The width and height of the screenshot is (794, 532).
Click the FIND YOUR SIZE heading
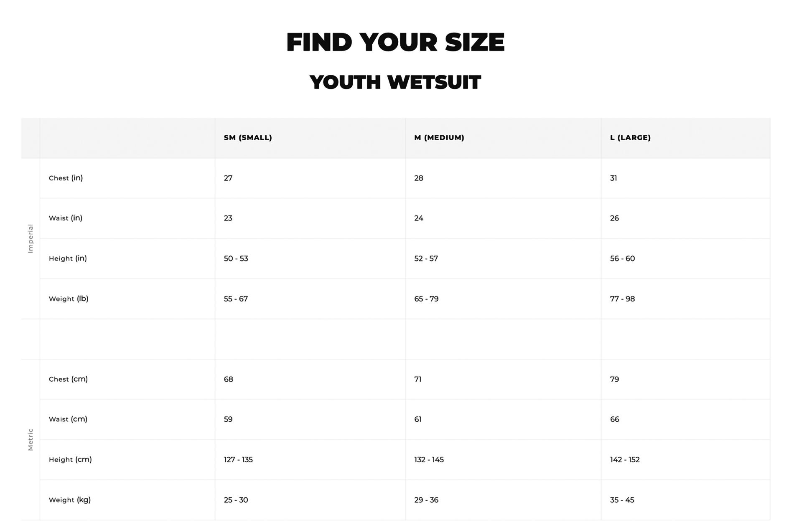(x=395, y=42)
